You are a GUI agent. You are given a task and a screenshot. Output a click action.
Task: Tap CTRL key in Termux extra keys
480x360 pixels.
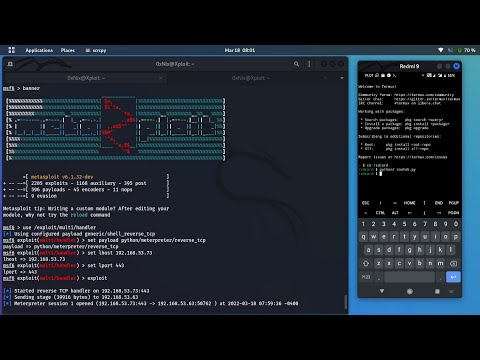pos(380,213)
